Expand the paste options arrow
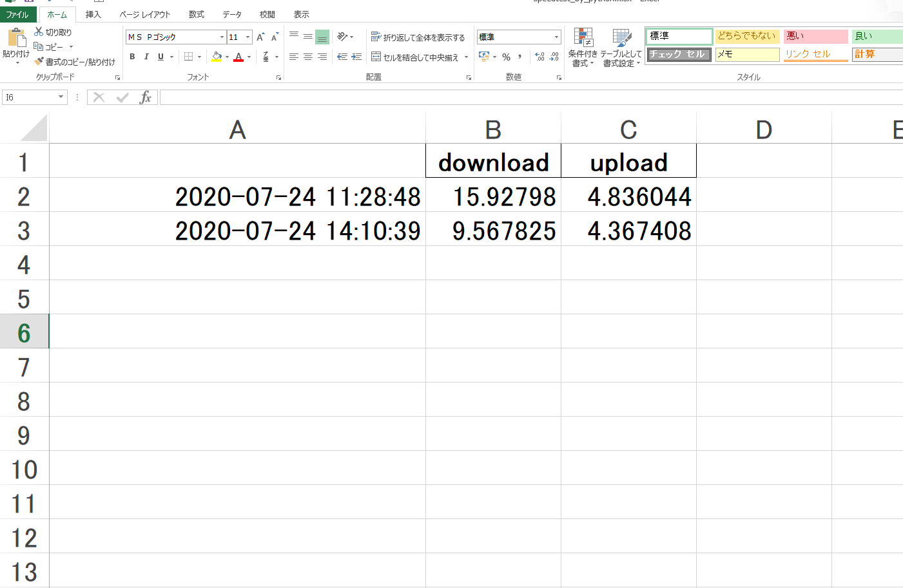The width and height of the screenshot is (903, 588). (x=17, y=63)
